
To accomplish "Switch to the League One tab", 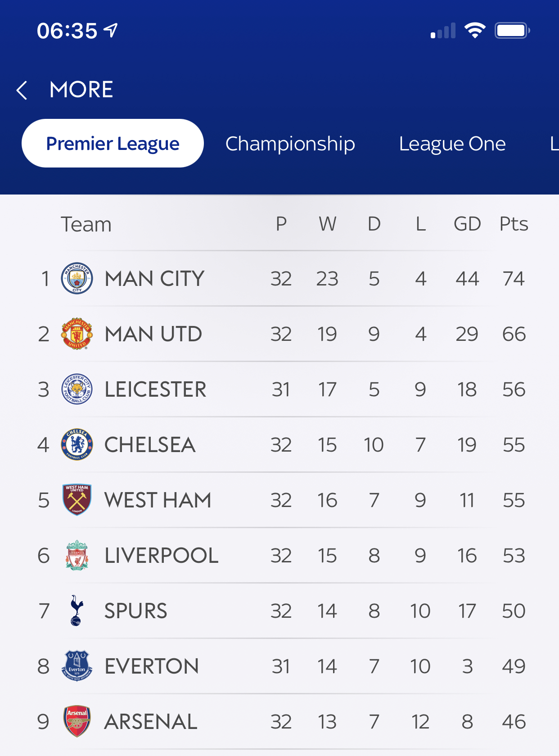I will (452, 144).
